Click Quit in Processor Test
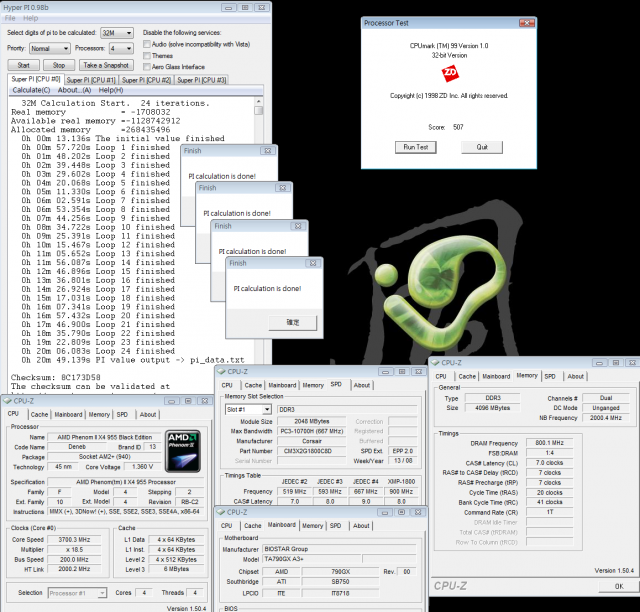640x612 pixels. [482, 147]
